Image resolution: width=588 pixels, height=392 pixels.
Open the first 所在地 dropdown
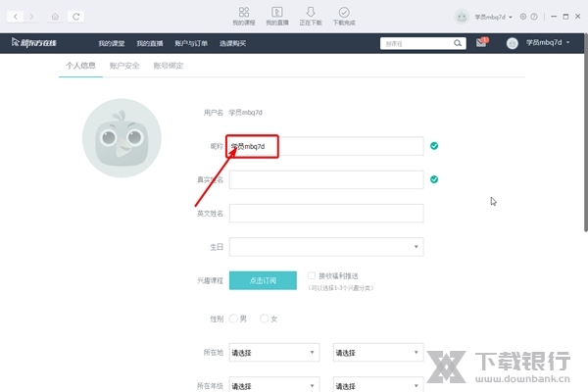pos(274,352)
